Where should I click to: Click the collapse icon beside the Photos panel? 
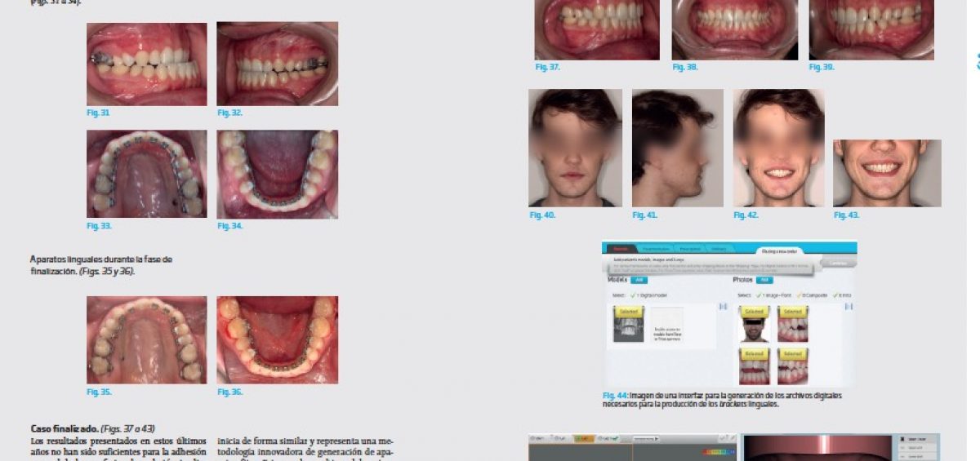tap(849, 307)
